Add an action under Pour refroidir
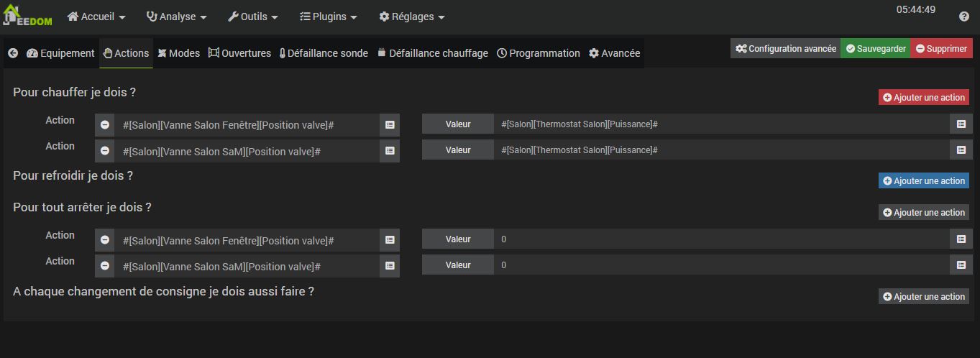980x358 pixels. tap(923, 181)
